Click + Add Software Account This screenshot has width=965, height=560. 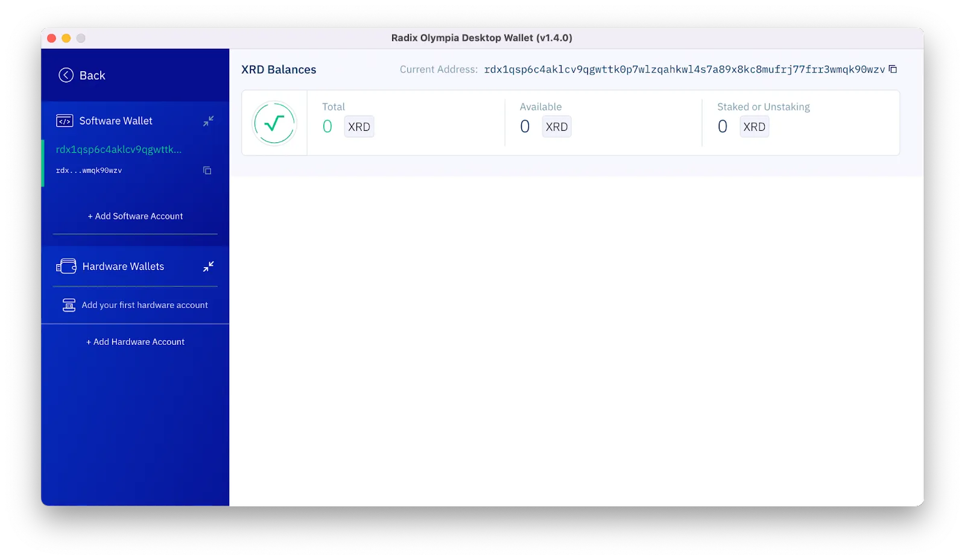pos(135,216)
